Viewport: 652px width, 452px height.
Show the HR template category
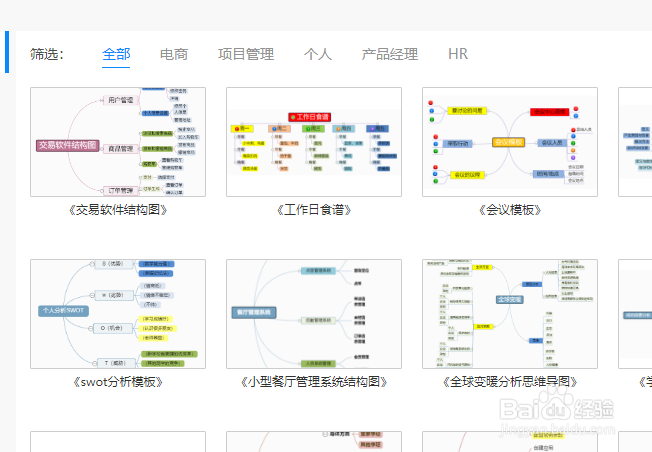tap(458, 54)
